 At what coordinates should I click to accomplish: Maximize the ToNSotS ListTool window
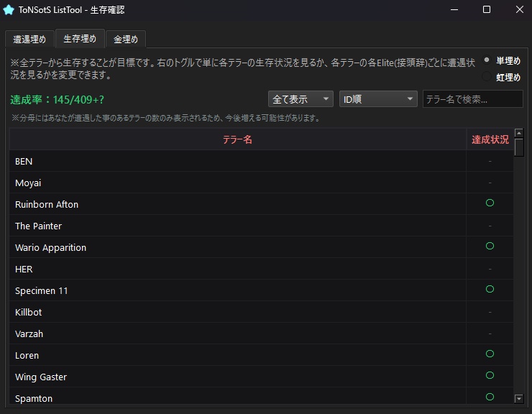pos(487,9)
